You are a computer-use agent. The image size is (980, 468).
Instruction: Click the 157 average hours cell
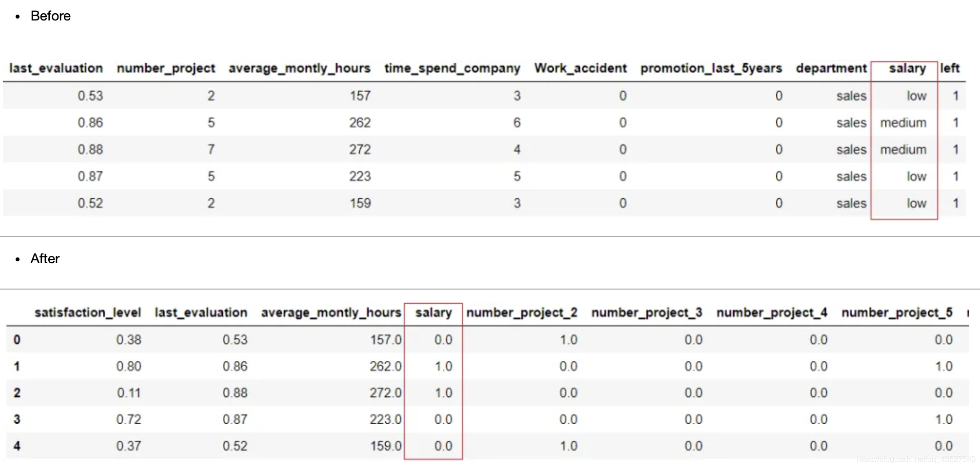coord(360,96)
